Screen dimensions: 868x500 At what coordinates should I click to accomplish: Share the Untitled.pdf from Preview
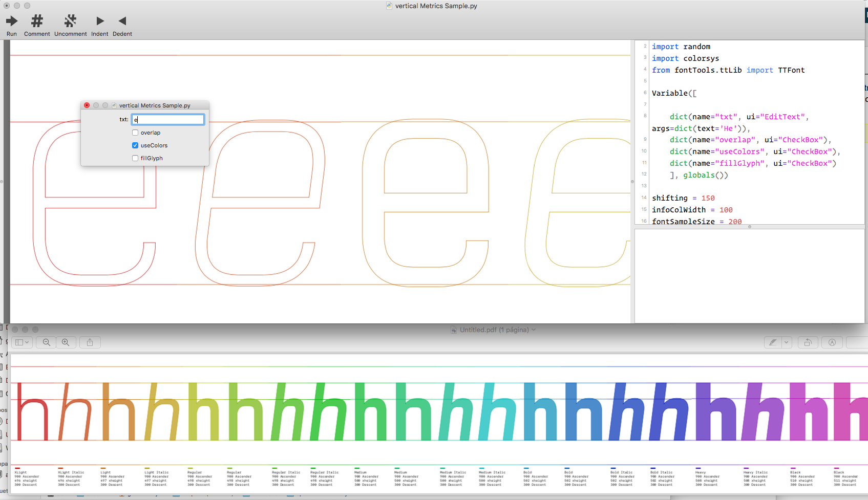coord(90,342)
